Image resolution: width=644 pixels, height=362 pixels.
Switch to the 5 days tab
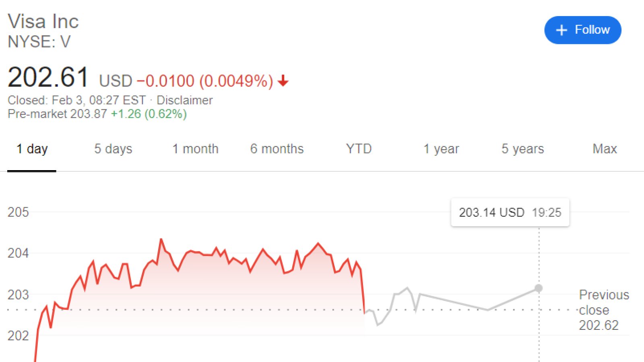113,149
